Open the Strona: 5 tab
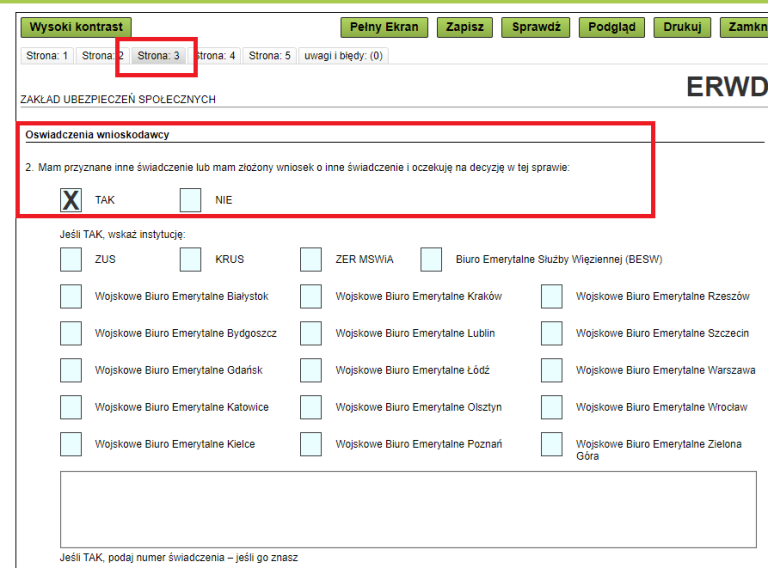768x568 pixels. click(x=269, y=56)
